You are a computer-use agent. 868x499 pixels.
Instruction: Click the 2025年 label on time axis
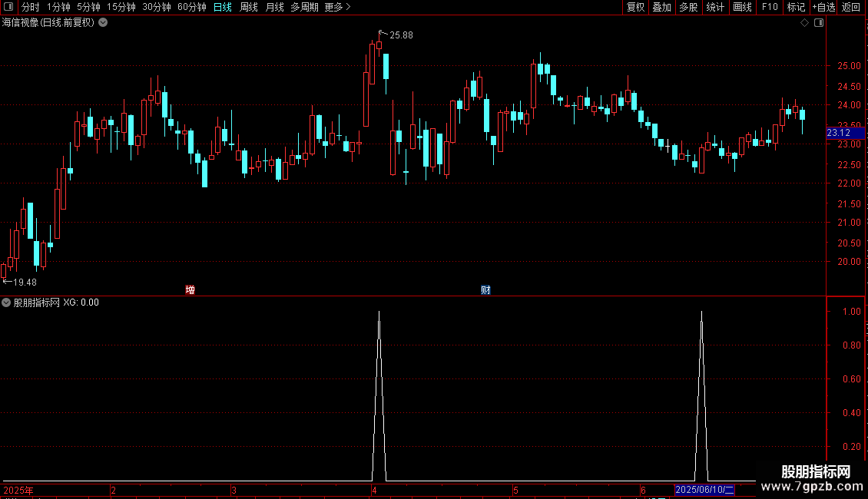click(18, 490)
